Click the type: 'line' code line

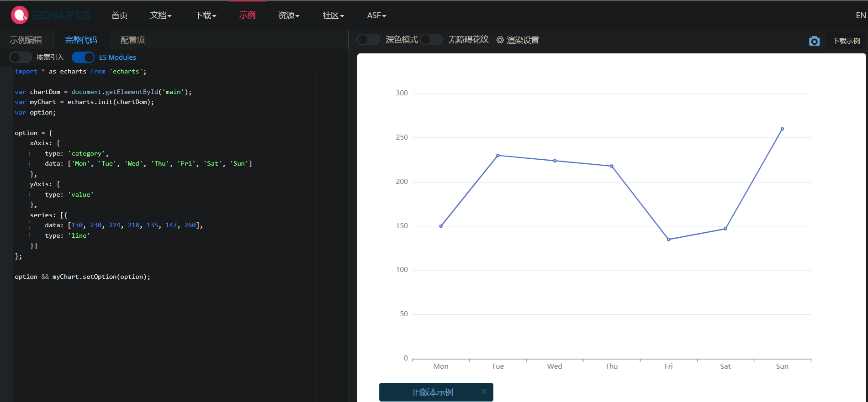tap(68, 235)
